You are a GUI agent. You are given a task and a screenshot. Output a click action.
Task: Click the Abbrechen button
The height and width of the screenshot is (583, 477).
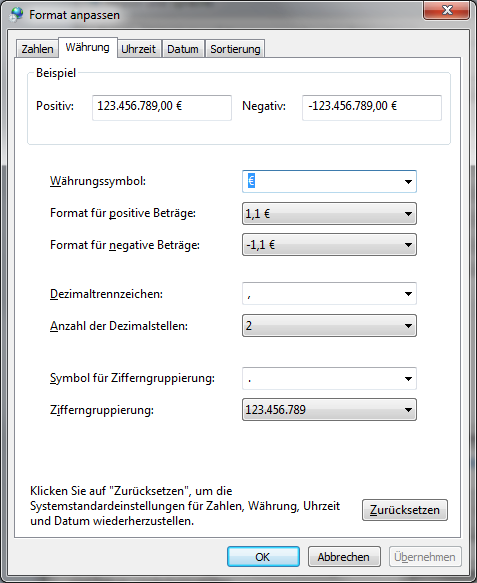[344, 557]
